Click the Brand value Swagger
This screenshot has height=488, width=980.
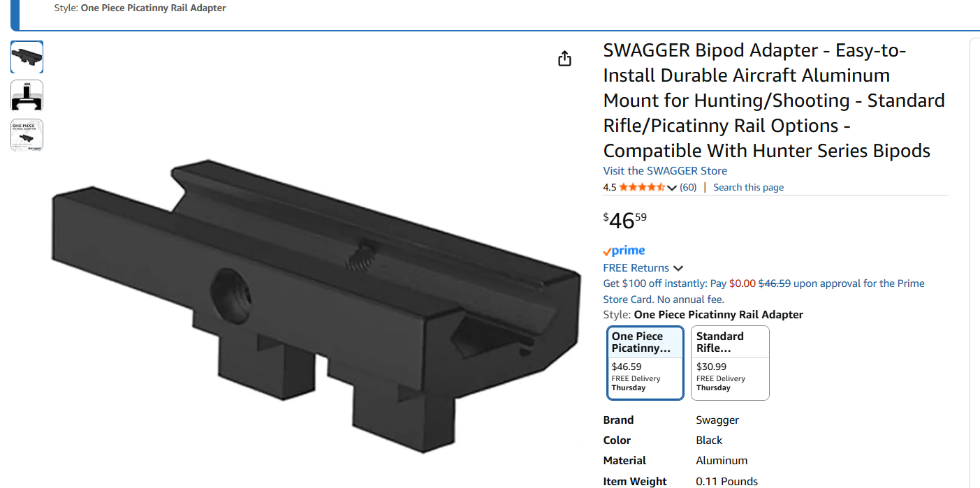(717, 420)
